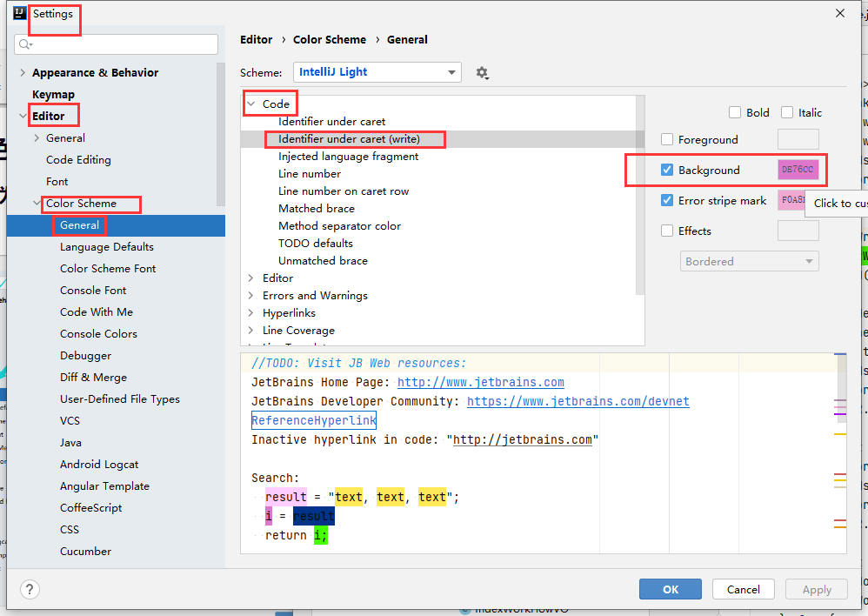Toggle the Foreground checkbox

click(667, 139)
